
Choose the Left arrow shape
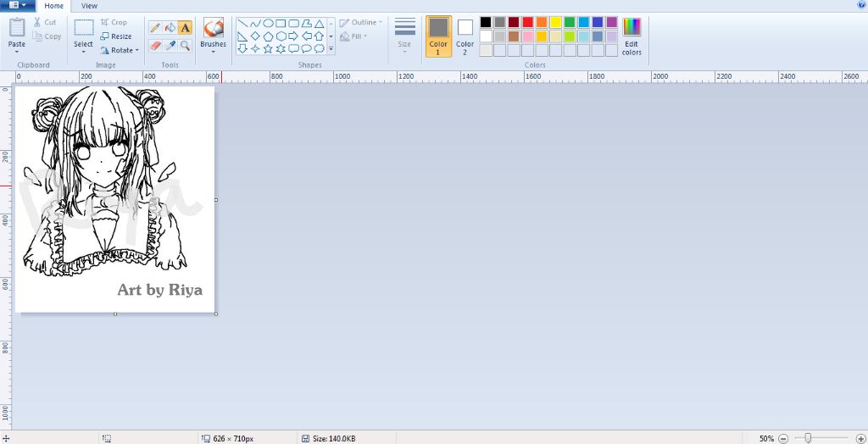(306, 36)
